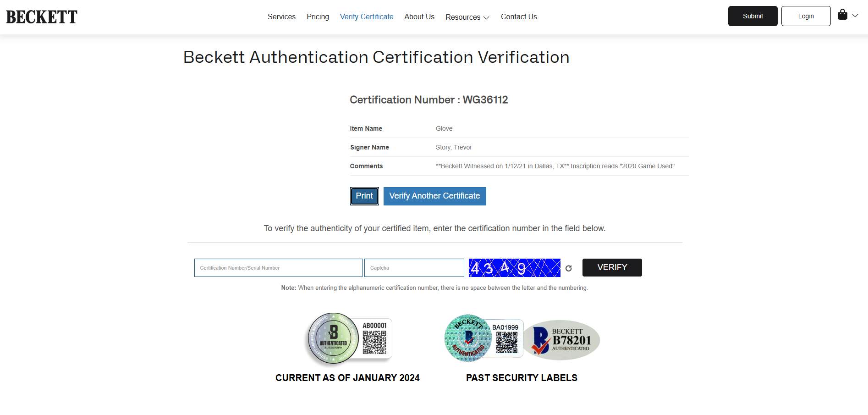Screen dimensions: 868x415
Task: Expand the Resources dropdown menu
Action: coord(467,17)
